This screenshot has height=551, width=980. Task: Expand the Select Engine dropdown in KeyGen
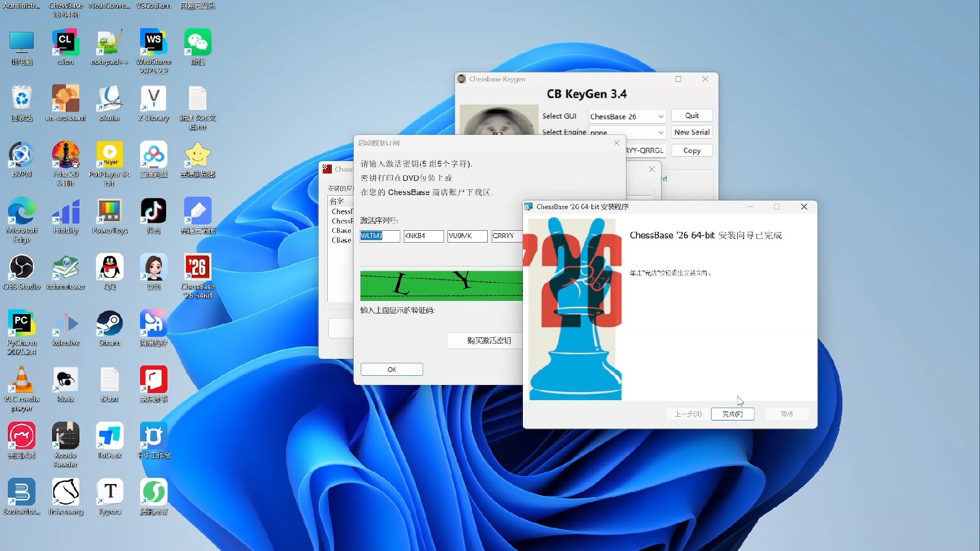coord(627,132)
